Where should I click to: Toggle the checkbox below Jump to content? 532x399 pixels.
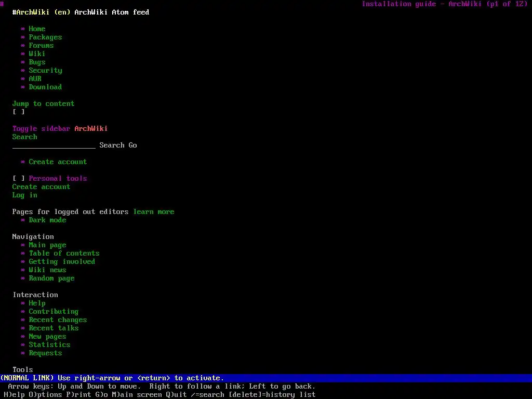18,112
